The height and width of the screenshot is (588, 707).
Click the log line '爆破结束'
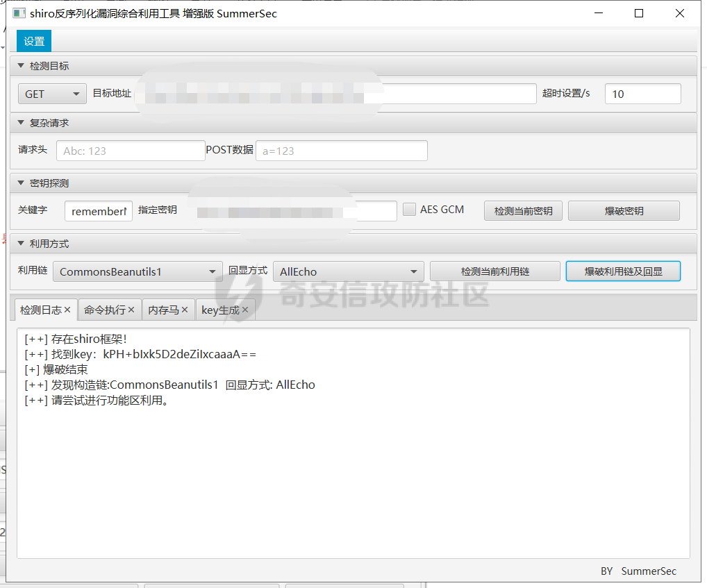click(x=56, y=369)
